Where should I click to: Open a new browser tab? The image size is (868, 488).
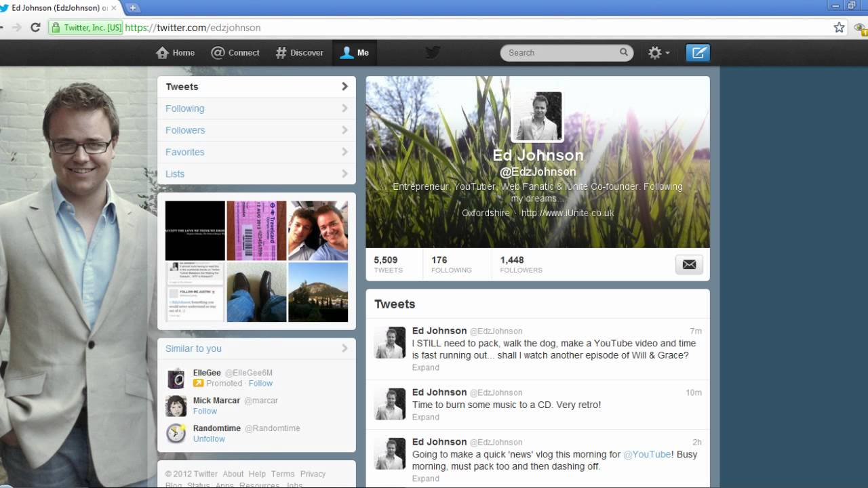133,7
